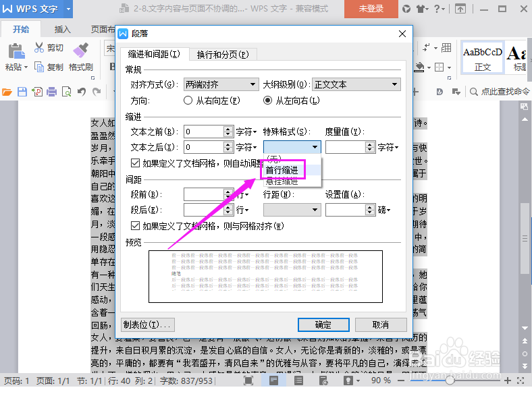This screenshot has width=532, height=394.
Task: Click the 确定 button
Action: [323, 325]
